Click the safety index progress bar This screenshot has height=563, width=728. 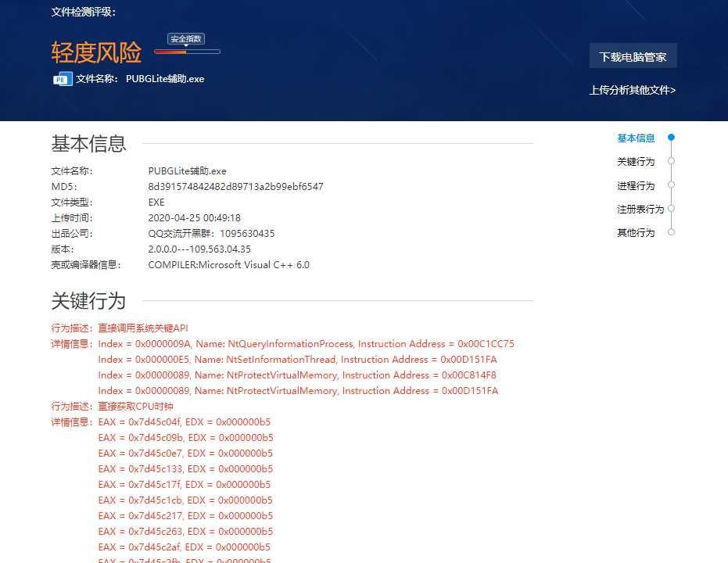click(187, 52)
